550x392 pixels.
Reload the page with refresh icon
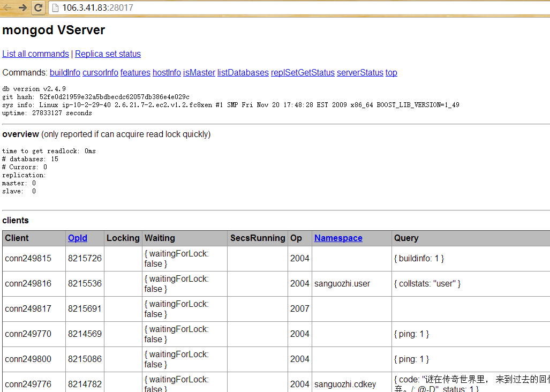pos(38,7)
